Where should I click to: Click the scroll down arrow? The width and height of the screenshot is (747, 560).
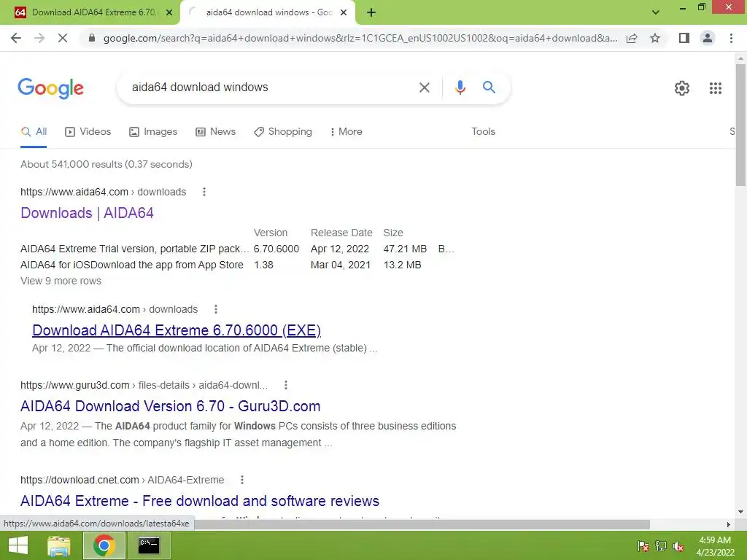click(x=740, y=512)
